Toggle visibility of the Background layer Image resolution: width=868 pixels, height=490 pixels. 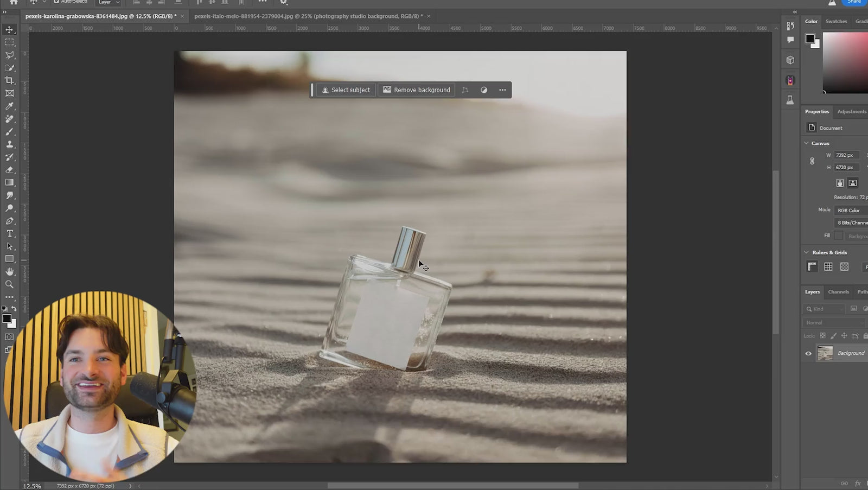808,353
